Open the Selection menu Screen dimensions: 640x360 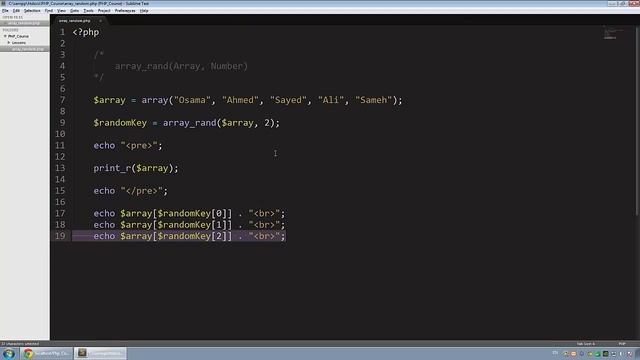point(32,11)
